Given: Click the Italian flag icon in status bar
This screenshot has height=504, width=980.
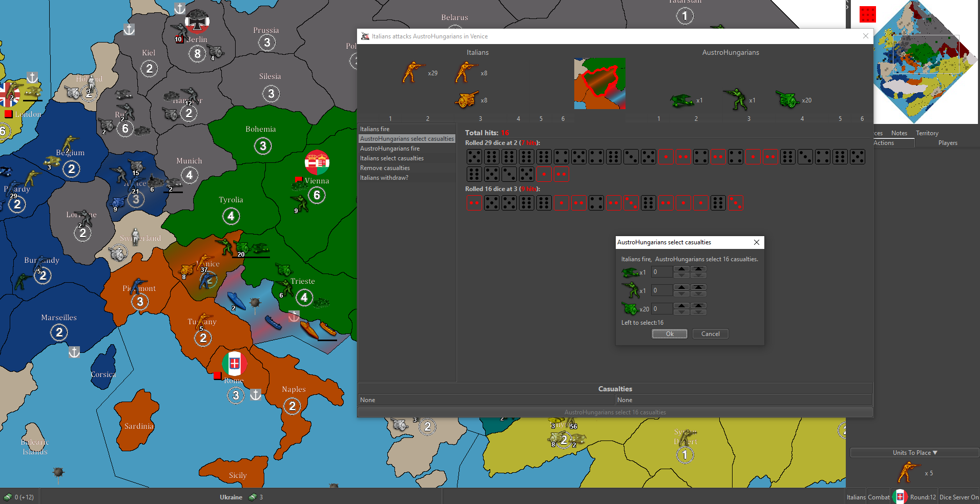Looking at the screenshot, I should tap(900, 497).
